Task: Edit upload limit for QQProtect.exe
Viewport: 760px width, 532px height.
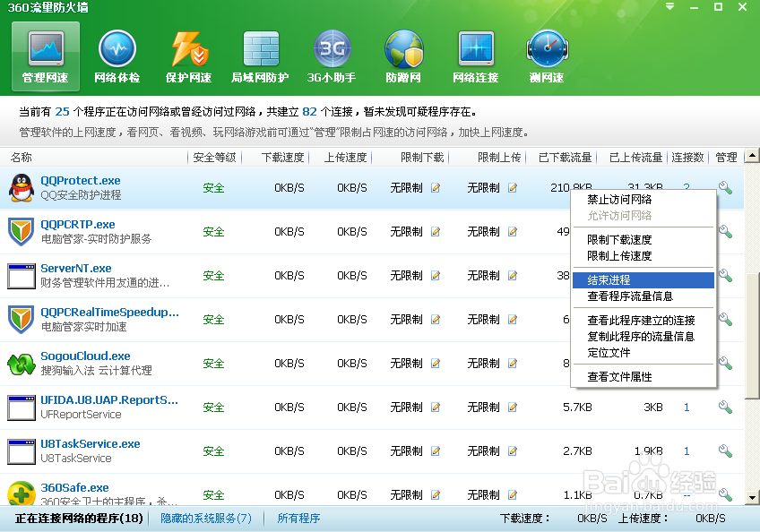Action: [513, 187]
